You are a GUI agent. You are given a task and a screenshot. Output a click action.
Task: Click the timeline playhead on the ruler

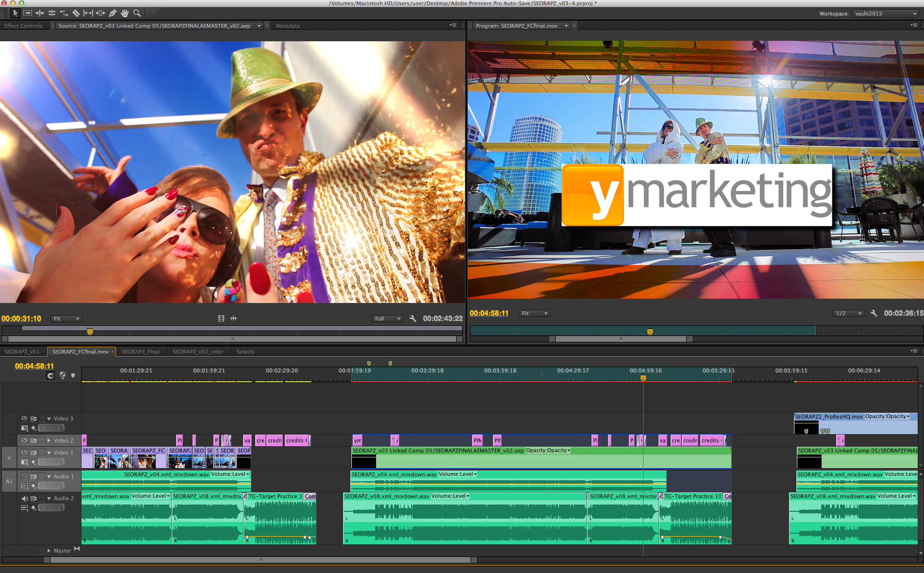click(643, 378)
